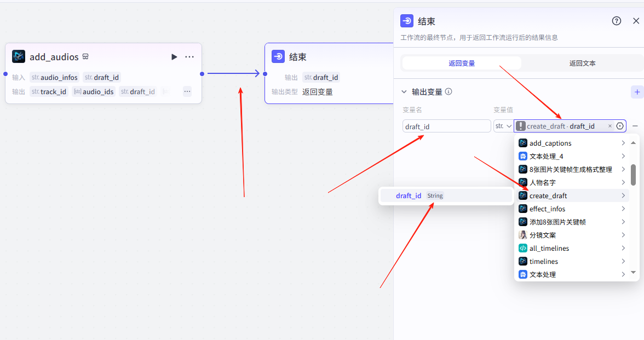Image resolution: width=644 pixels, height=340 pixels.
Task: Remove the draft_id output variable row
Action: [x=635, y=126]
